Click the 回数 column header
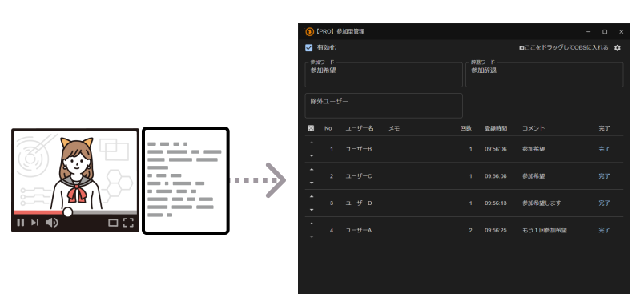 (465, 128)
